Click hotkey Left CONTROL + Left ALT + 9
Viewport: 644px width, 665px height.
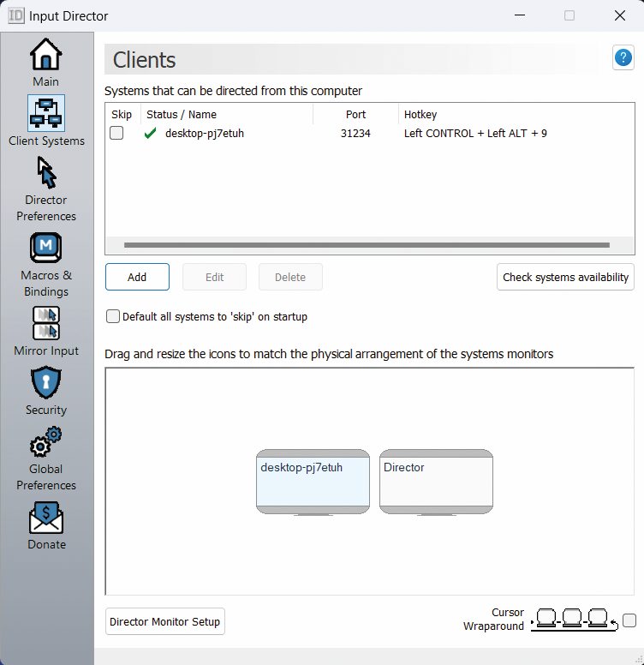click(475, 133)
